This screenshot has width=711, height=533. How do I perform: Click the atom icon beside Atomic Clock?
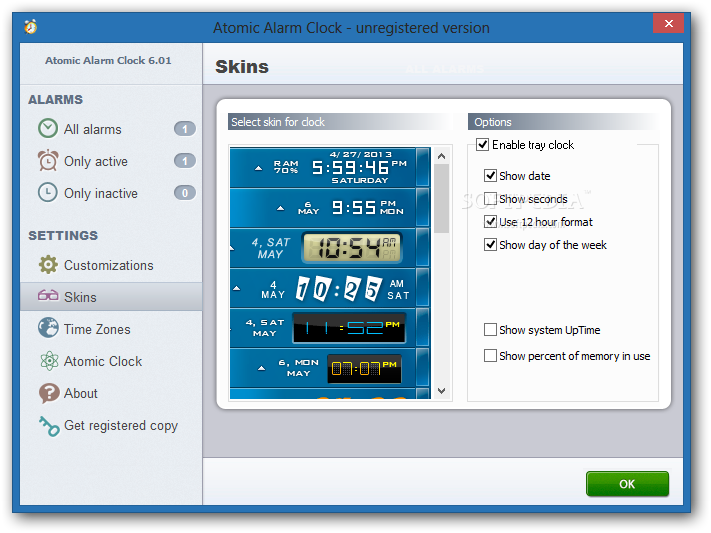pos(49,361)
